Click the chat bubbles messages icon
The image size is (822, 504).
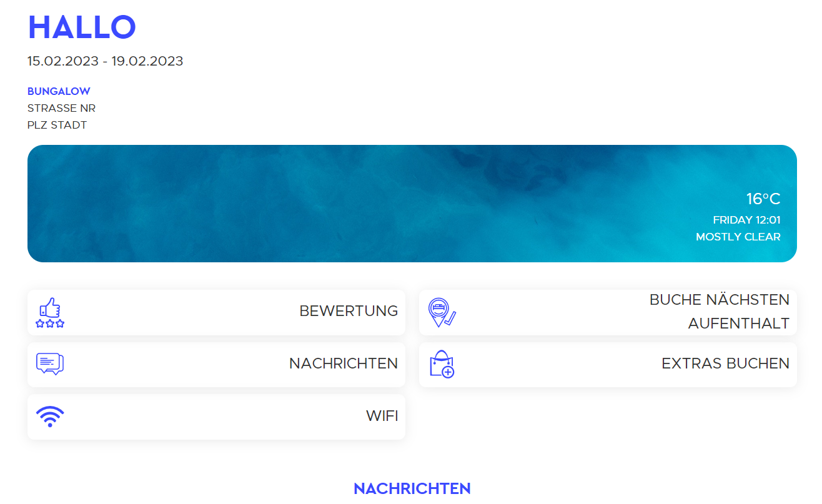pos(50,363)
